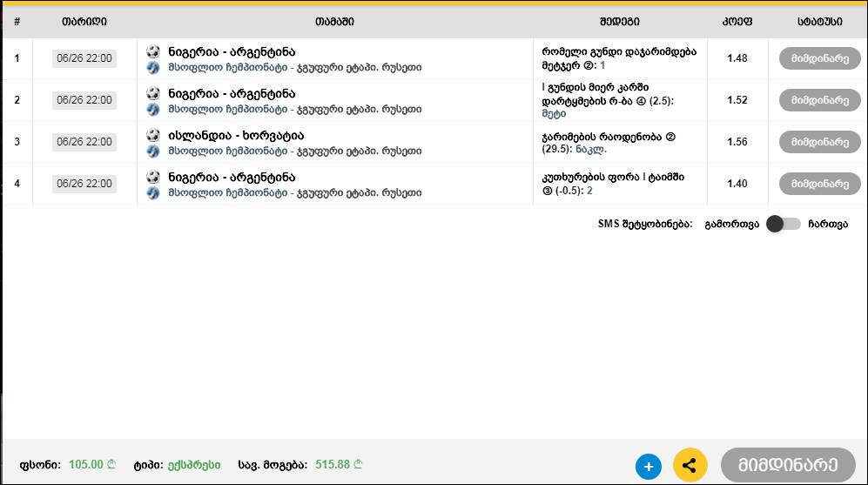Screen dimensions: 868x485
Task: Click ნიგერია - არგენტინა match in row 1
Action: pos(232,52)
